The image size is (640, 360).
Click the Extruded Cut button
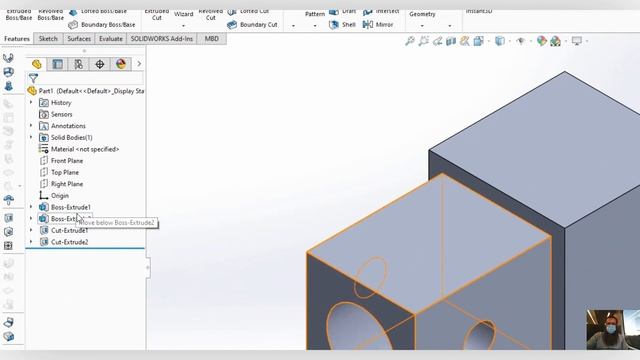157,15
